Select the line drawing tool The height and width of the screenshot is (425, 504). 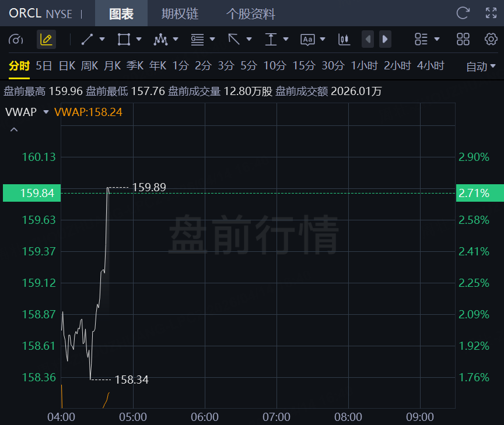coord(87,40)
